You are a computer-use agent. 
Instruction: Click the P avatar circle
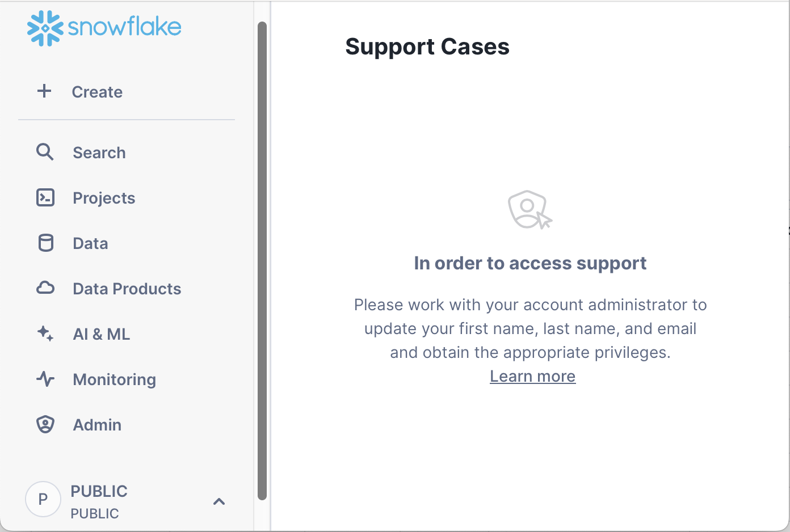coord(43,499)
